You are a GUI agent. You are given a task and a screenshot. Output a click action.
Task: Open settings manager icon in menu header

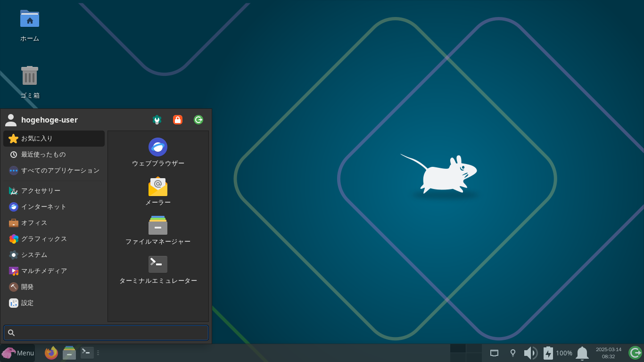pos(157,120)
